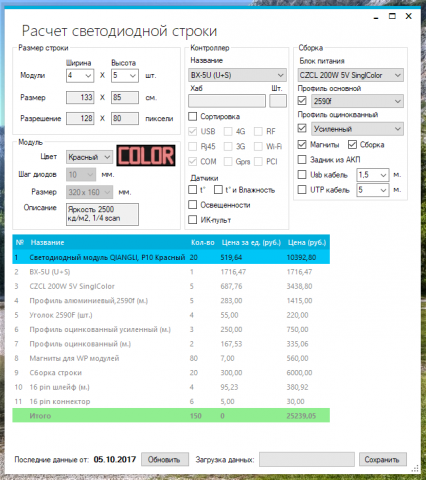This screenshot has width=426, height=480.
Task: Enable t° и Влажность sensor checkbox
Action: tap(218, 190)
